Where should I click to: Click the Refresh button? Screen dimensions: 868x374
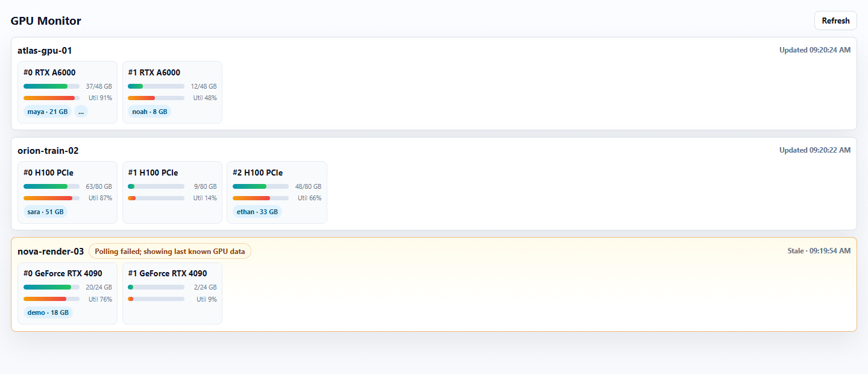coord(835,21)
